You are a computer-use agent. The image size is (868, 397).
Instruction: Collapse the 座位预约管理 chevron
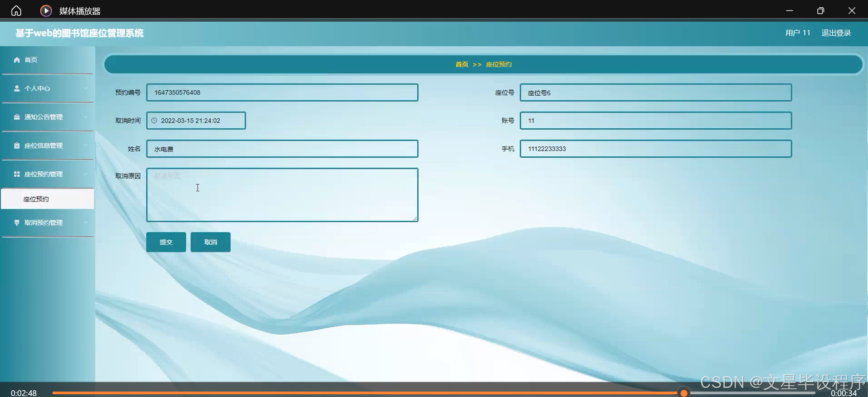click(86, 174)
